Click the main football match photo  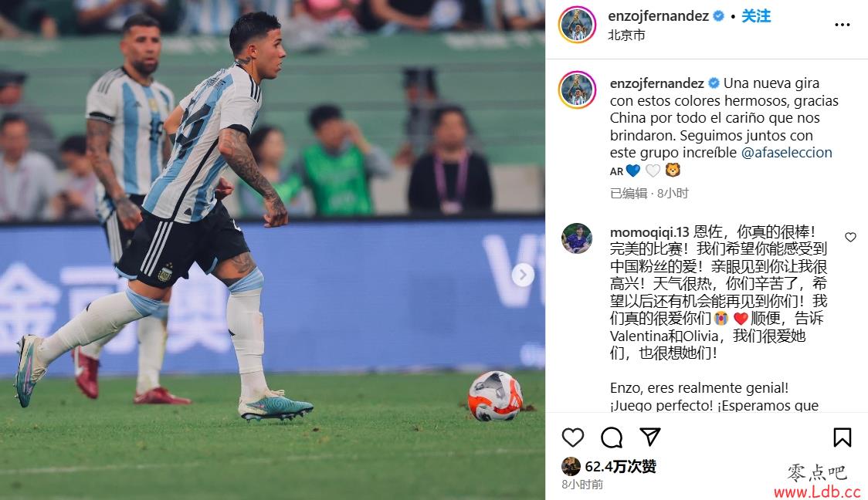[273, 250]
